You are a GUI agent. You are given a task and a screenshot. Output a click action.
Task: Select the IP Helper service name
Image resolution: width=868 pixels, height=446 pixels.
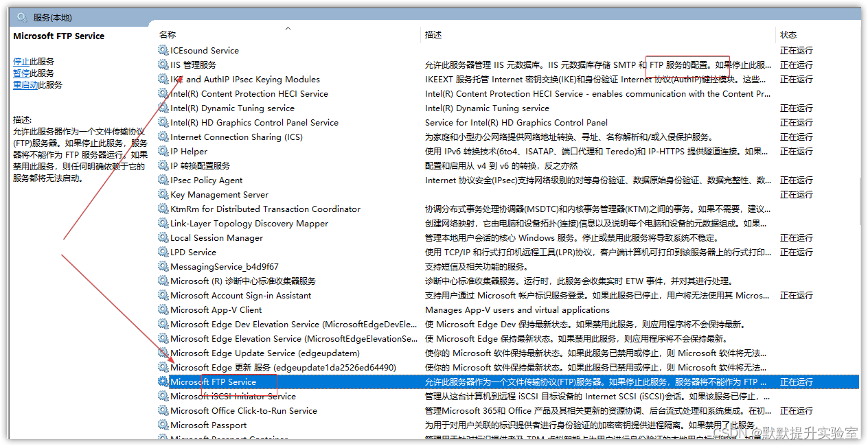coord(189,151)
